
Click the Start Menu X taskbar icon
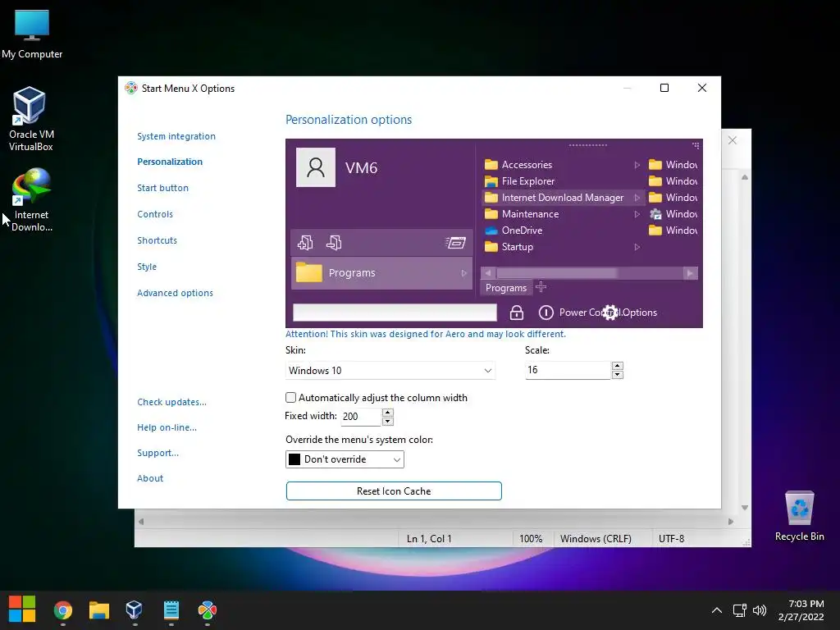point(208,610)
